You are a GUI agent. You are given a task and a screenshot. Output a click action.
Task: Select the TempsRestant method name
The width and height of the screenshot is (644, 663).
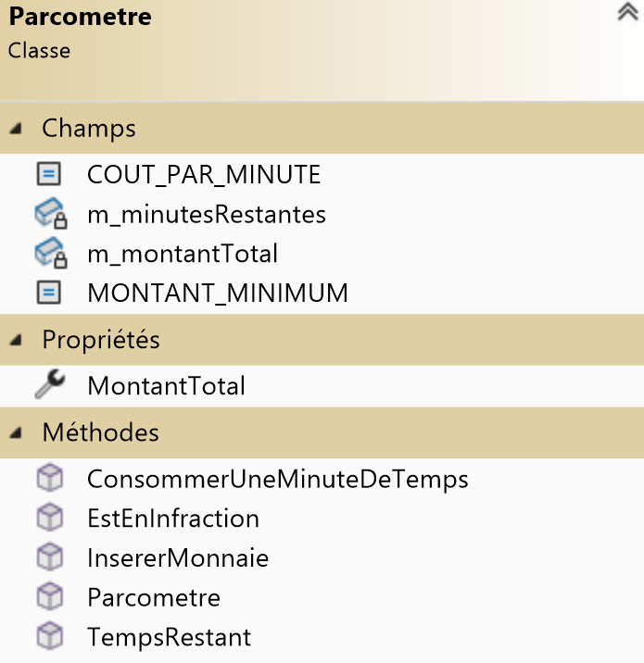click(169, 637)
